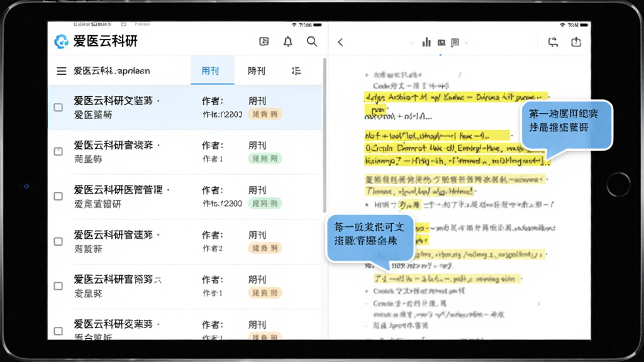This screenshot has width=644, height=362.
Task: Tap the battery icon in right status bar
Action: tap(584, 25)
